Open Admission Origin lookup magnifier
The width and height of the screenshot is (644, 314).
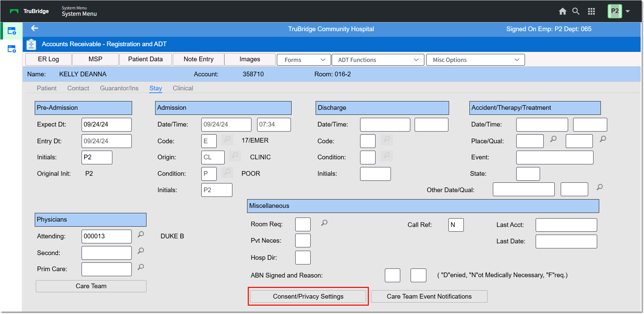click(235, 155)
